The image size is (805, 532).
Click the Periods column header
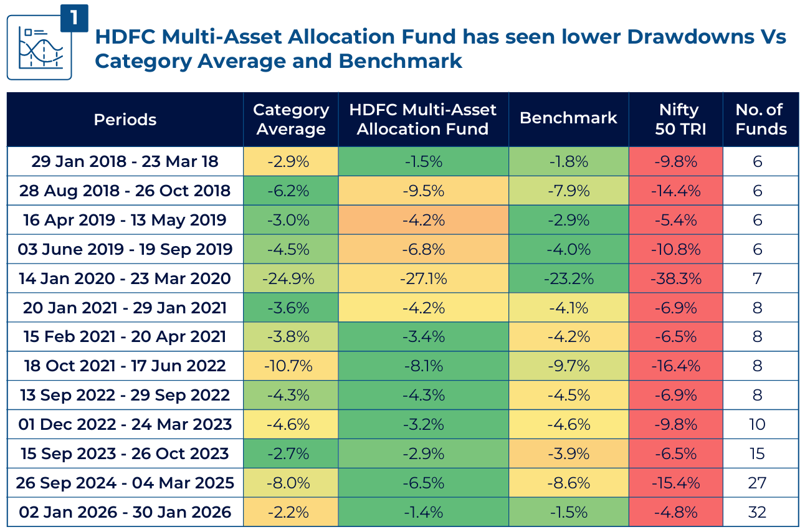coord(125,120)
